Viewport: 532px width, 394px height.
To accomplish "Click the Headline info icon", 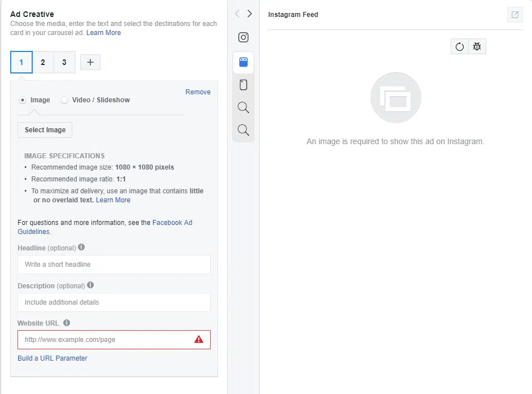I will point(81,247).
